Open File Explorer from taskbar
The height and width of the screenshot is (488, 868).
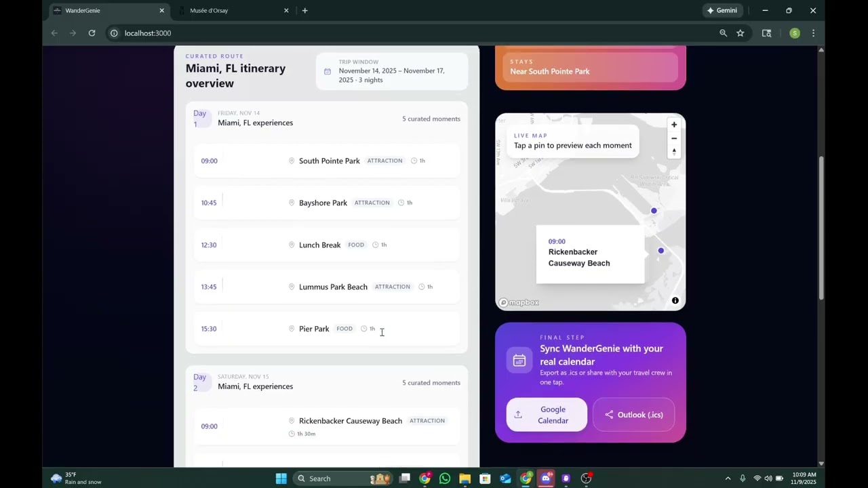click(x=465, y=479)
